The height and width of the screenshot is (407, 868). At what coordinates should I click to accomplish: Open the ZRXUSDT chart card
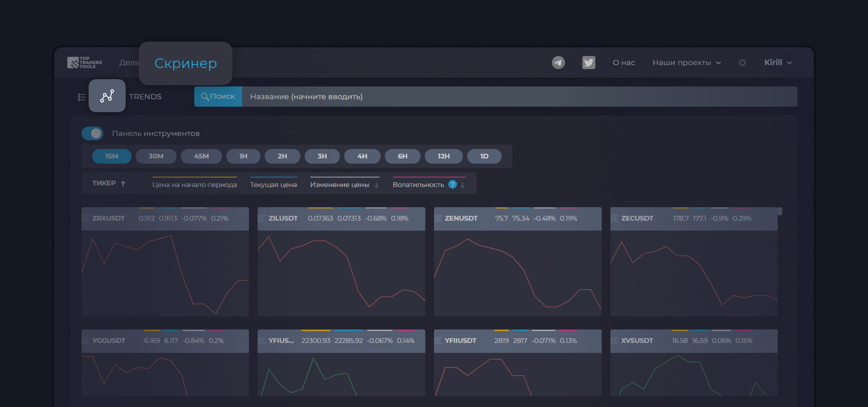click(x=165, y=262)
